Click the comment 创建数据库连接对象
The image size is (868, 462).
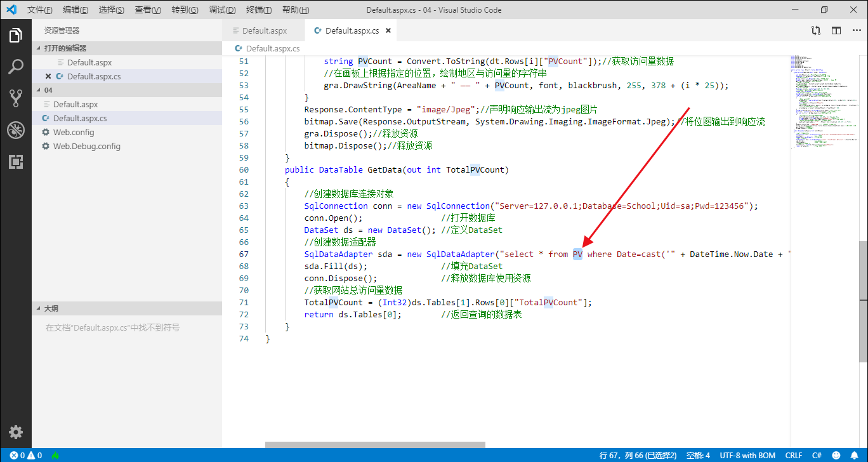(349, 194)
